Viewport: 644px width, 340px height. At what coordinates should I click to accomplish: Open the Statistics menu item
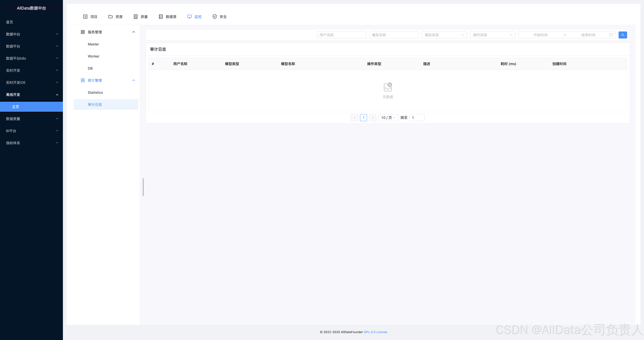pos(95,92)
